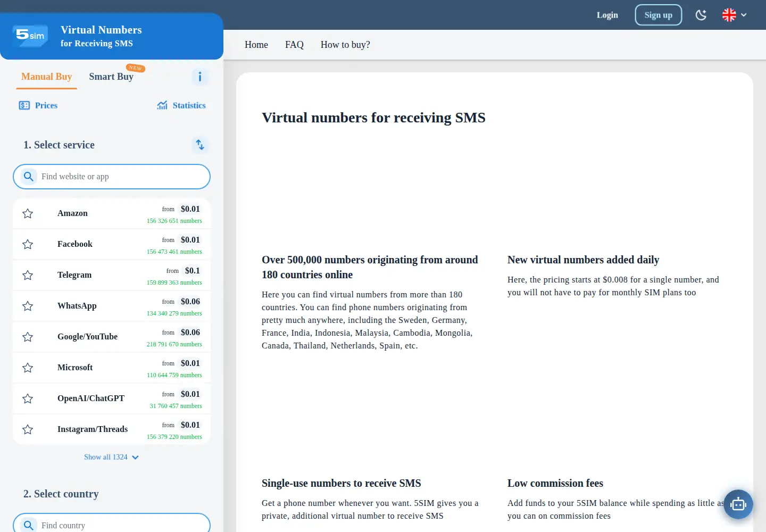
Task: Click the magnifier icon in country search
Action: click(x=29, y=525)
